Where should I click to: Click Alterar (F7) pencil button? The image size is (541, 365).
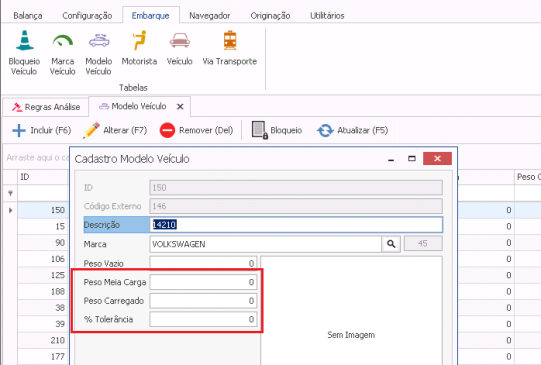click(115, 130)
